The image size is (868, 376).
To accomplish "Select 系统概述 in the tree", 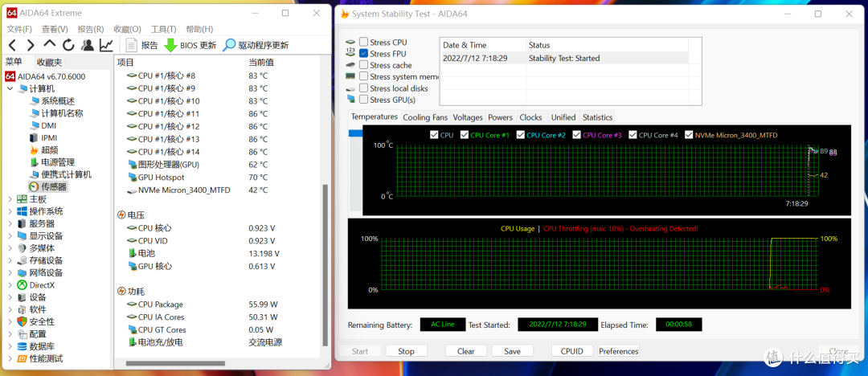I will click(58, 100).
